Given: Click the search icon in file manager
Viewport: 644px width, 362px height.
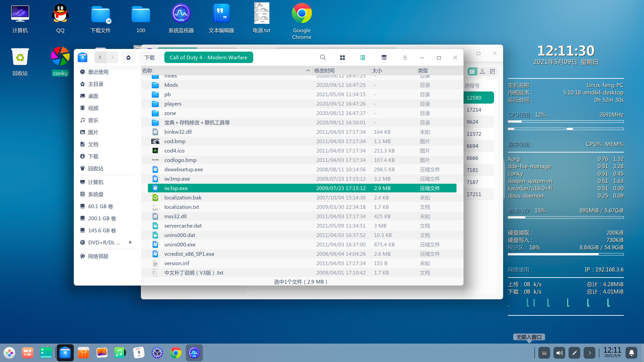Looking at the screenshot, I should [x=323, y=58].
